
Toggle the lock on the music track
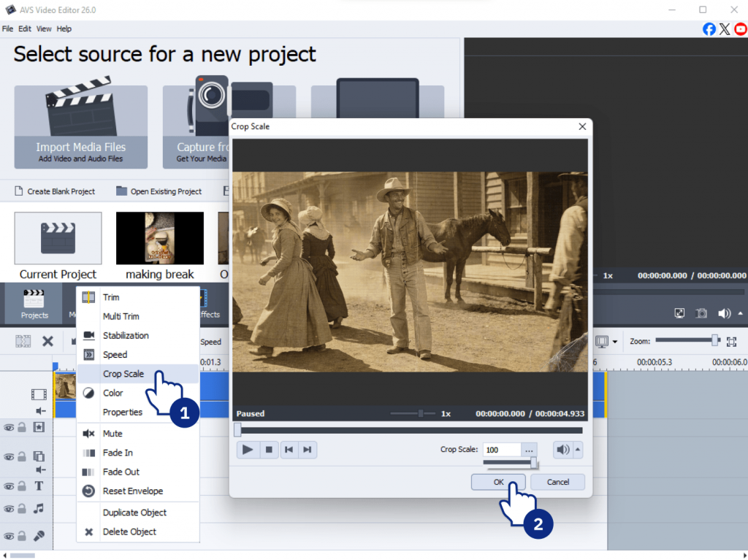click(x=22, y=508)
